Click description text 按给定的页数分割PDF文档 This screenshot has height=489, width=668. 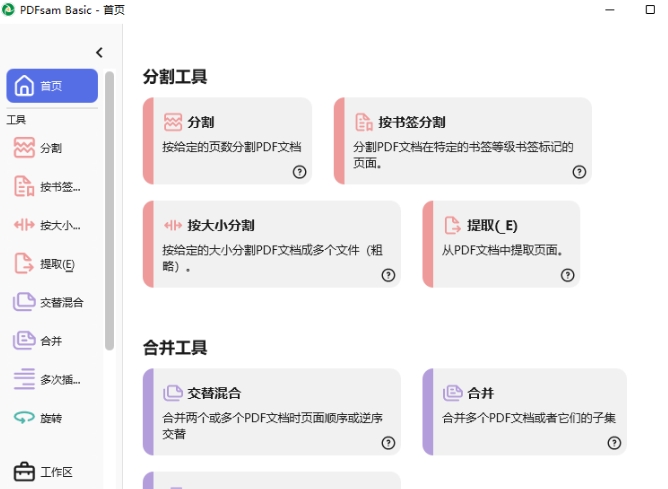[232, 147]
